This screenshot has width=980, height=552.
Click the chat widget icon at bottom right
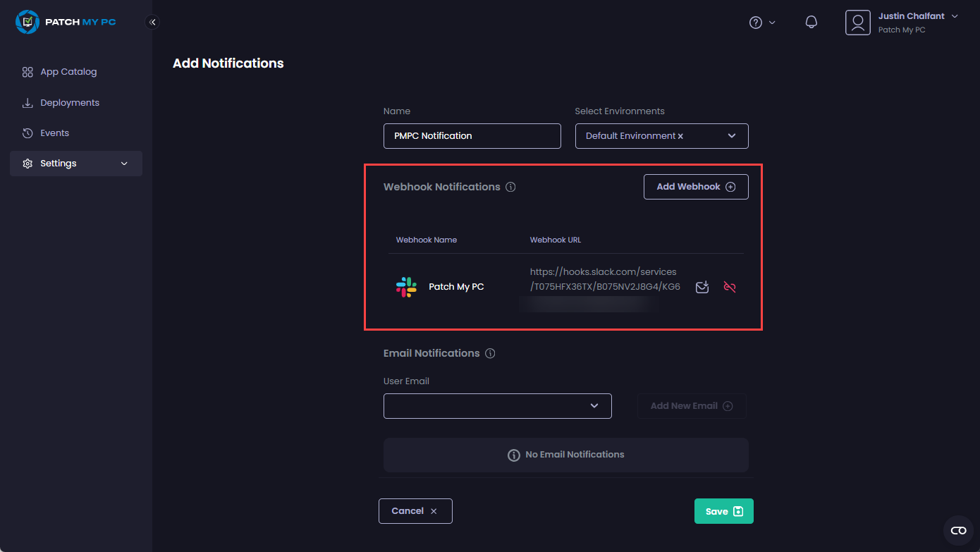pos(958,530)
